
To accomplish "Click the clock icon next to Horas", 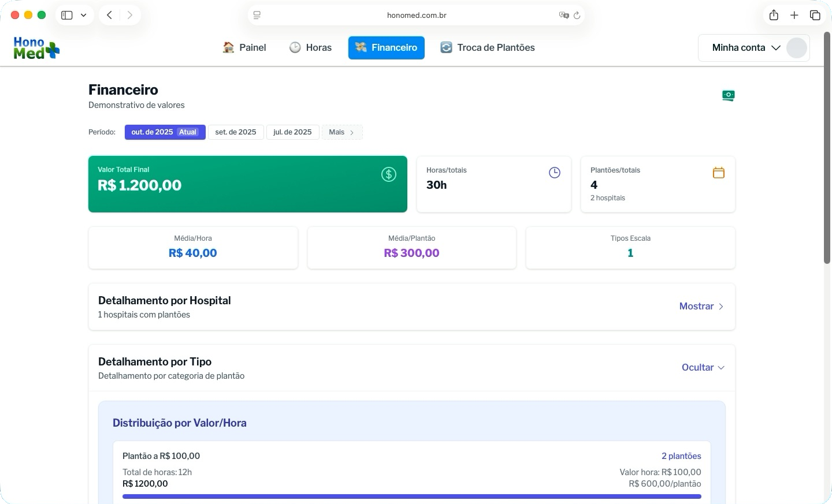I will pos(295,47).
